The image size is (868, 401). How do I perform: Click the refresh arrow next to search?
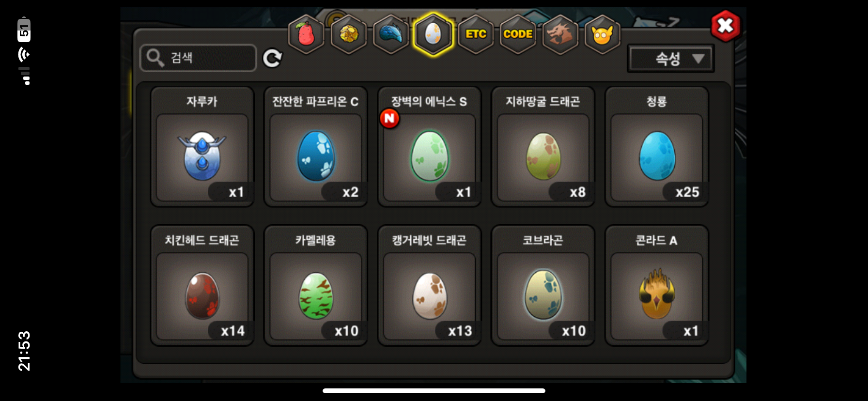pyautogui.click(x=273, y=58)
